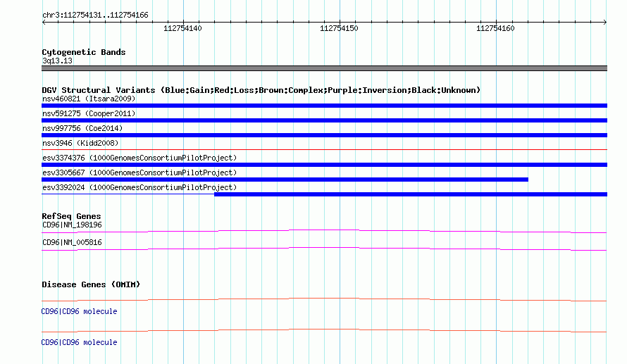The image size is (627, 364).
Task: Click orange OMIM line above first CD96 molecule
Action: pos(324,299)
